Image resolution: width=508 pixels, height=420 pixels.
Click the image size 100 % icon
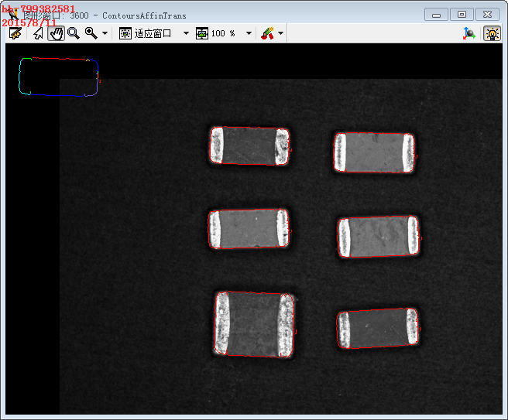pyautogui.click(x=202, y=33)
